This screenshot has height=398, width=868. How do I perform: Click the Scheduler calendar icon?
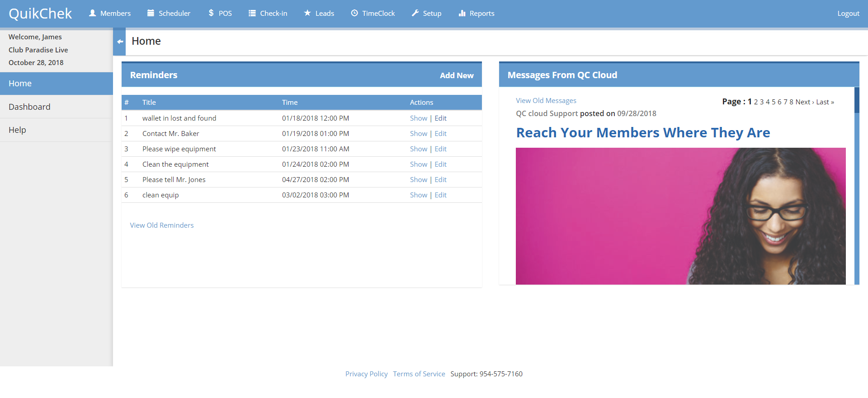click(x=151, y=13)
